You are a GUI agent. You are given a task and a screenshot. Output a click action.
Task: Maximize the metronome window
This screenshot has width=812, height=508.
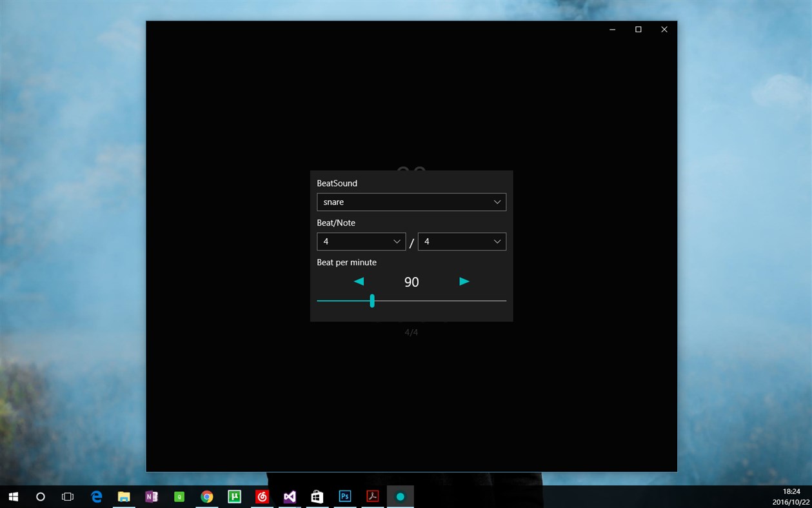point(638,29)
